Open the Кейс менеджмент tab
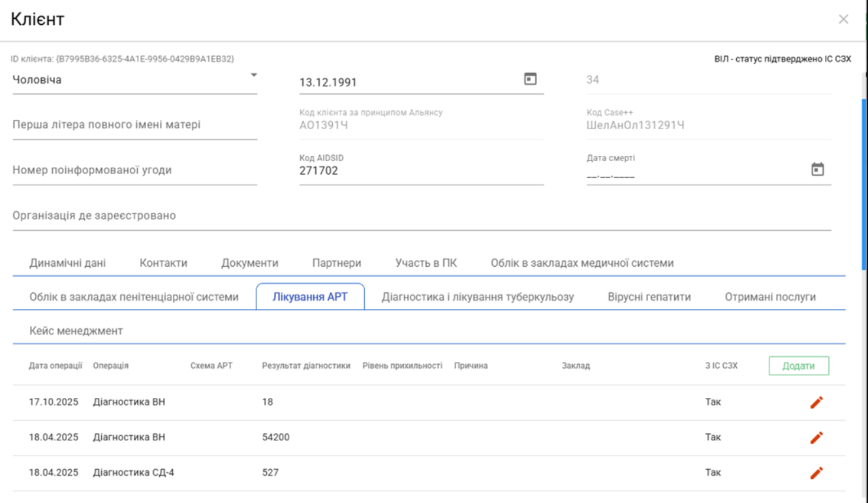This screenshot has height=503, width=868. 76,331
